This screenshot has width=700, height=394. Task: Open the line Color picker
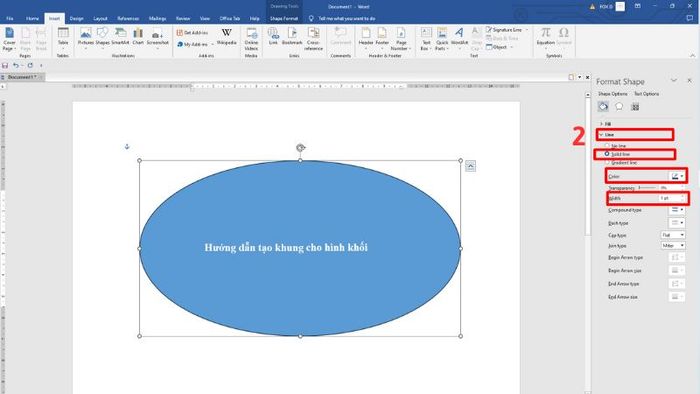[x=677, y=176]
